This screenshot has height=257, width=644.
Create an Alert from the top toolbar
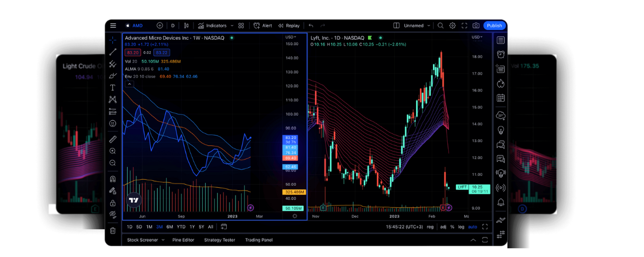263,26
